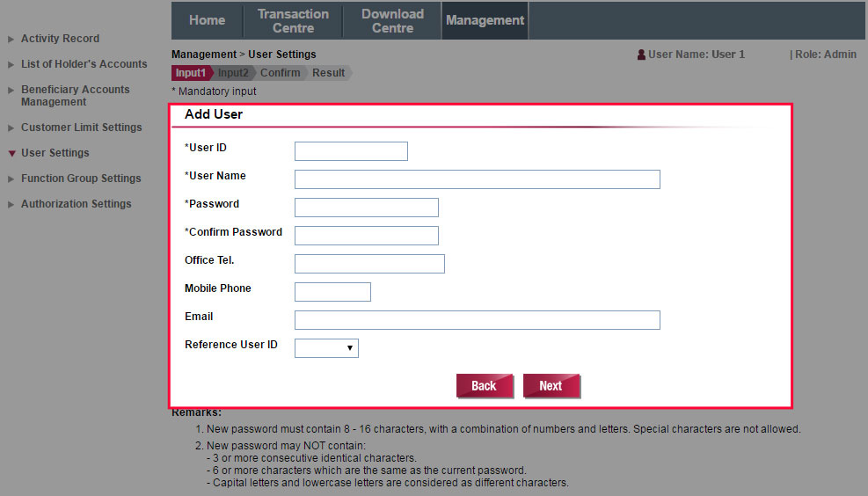This screenshot has height=496, width=868.
Task: Select User Settings in sidebar
Action: click(55, 153)
